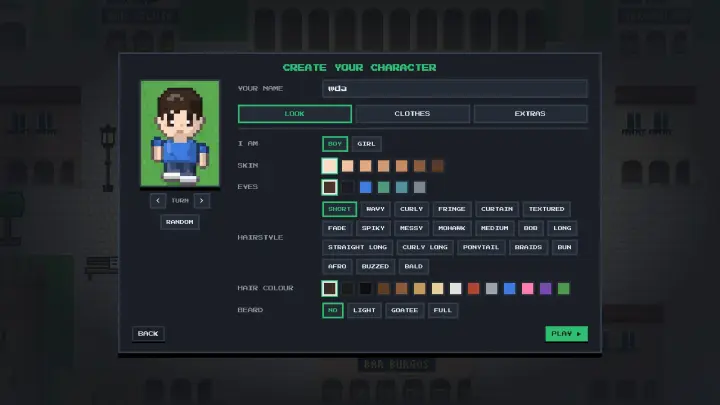Viewport: 720px width, 405px height.
Task: Turn character right with arrow button
Action: (202, 201)
